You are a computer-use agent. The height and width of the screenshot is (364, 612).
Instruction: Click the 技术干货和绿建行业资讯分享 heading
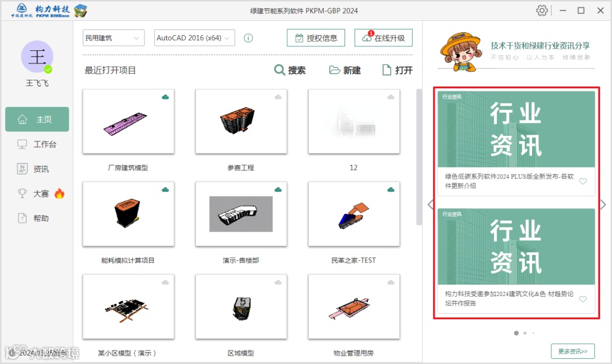click(x=540, y=46)
